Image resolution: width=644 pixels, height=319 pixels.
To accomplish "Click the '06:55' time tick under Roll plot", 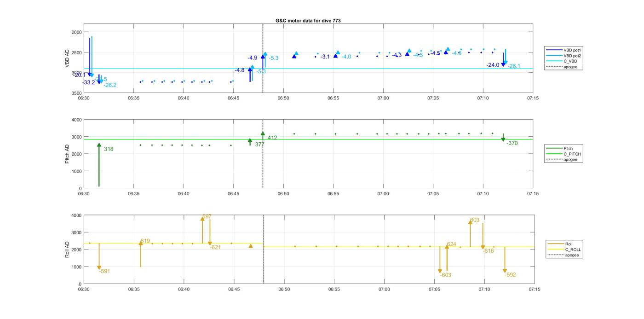I will pyautogui.click(x=334, y=290).
